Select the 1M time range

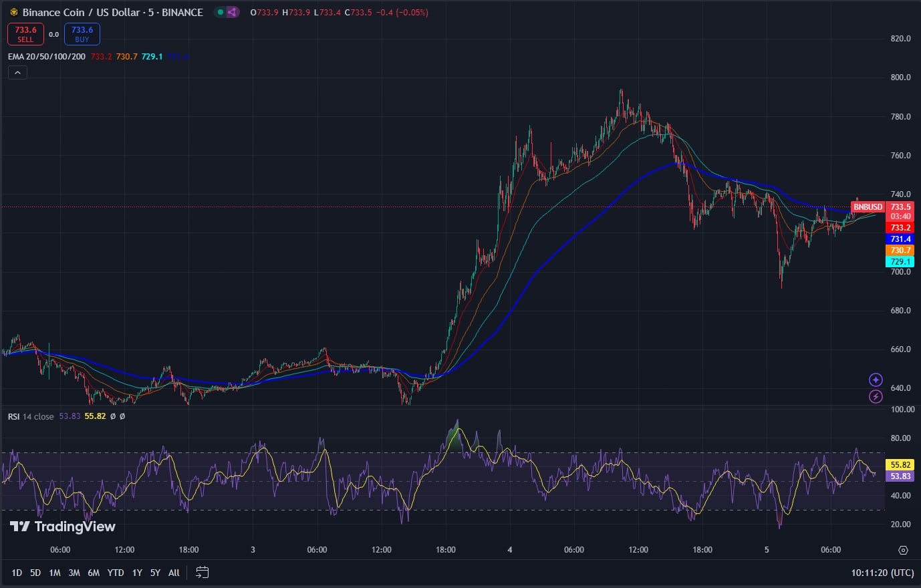[x=55, y=573]
